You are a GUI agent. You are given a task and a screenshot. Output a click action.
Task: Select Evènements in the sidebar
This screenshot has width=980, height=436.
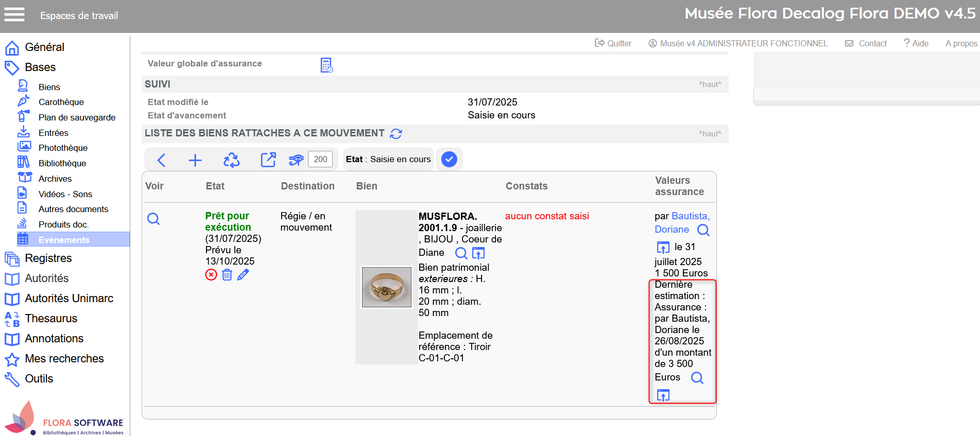tap(64, 240)
